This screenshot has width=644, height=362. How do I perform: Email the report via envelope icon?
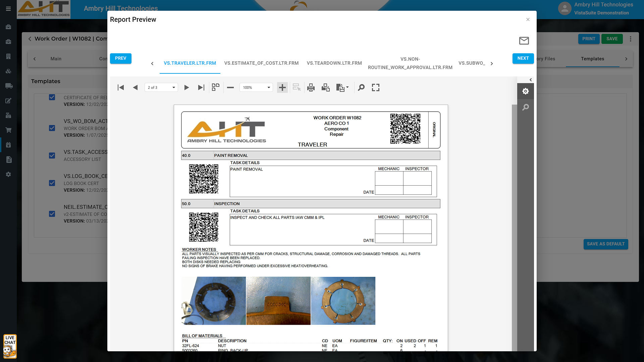(524, 41)
